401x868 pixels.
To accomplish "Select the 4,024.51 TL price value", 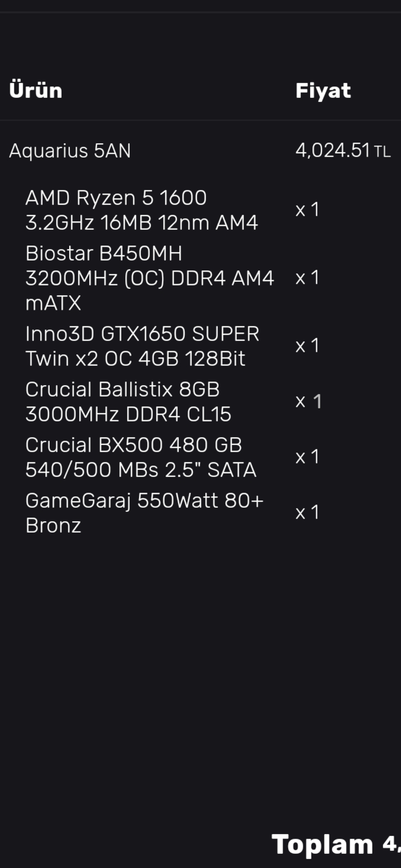I will point(333,151).
